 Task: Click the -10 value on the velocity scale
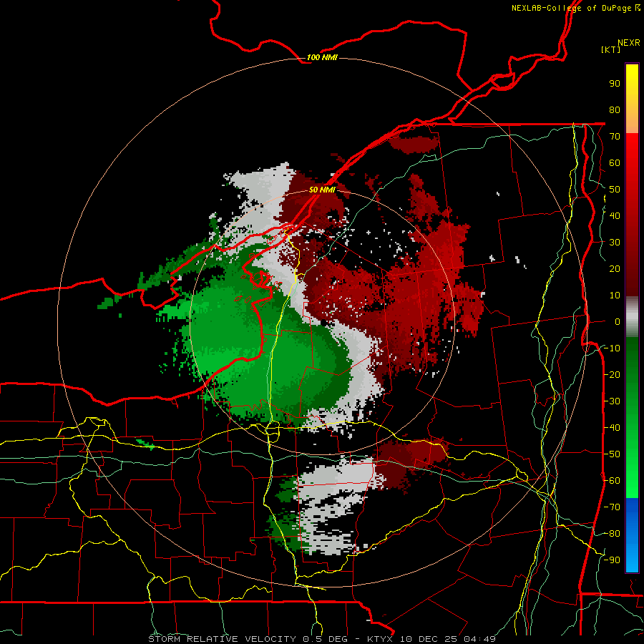click(612, 348)
